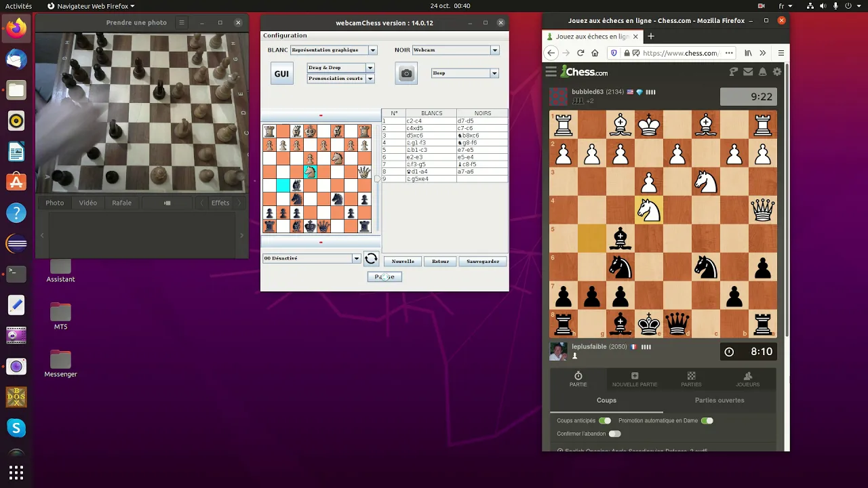868x488 pixels.
Task: Expand the Drag & Drop dropdown
Action: click(340, 68)
